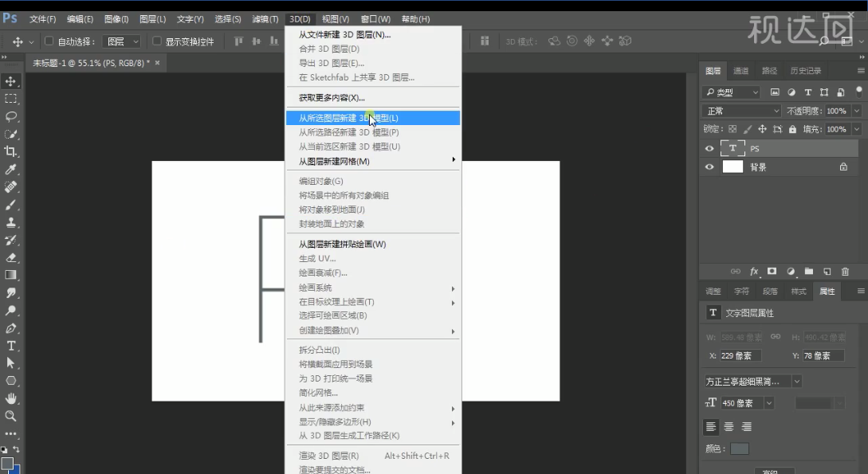Open the 图层 auto-select dropdown
The width and height of the screenshot is (868, 474).
[122, 41]
